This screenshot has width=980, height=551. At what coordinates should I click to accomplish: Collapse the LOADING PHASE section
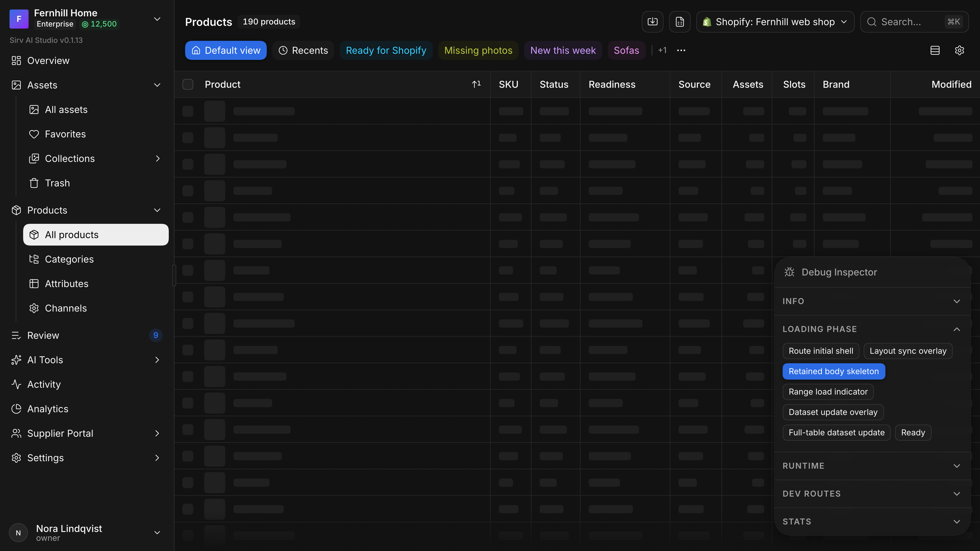[872, 329]
